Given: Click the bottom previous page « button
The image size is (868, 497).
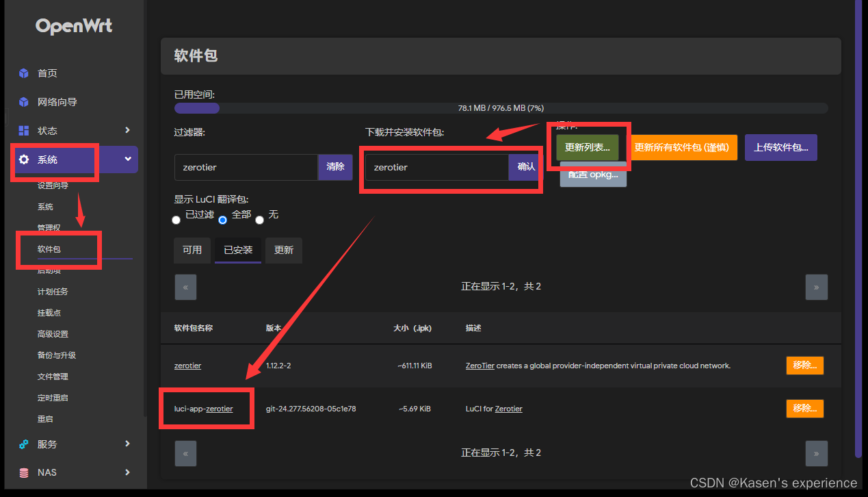Looking at the screenshot, I should point(185,453).
